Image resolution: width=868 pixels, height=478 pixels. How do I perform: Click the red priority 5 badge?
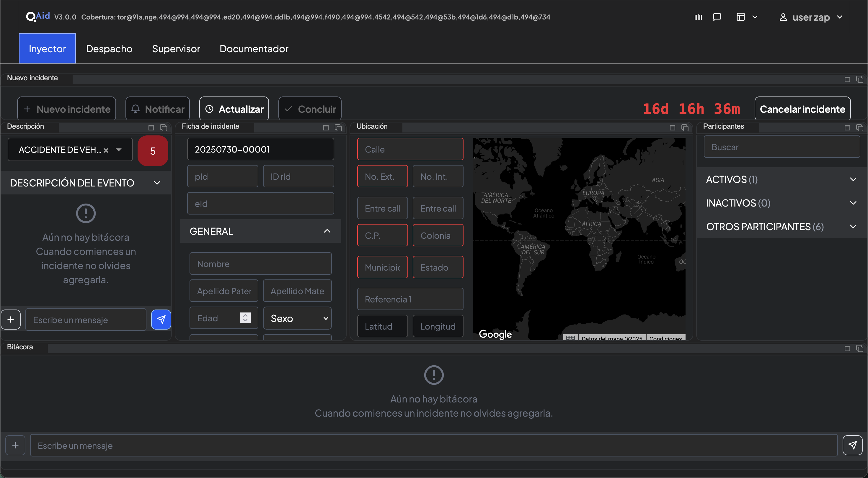pyautogui.click(x=153, y=150)
